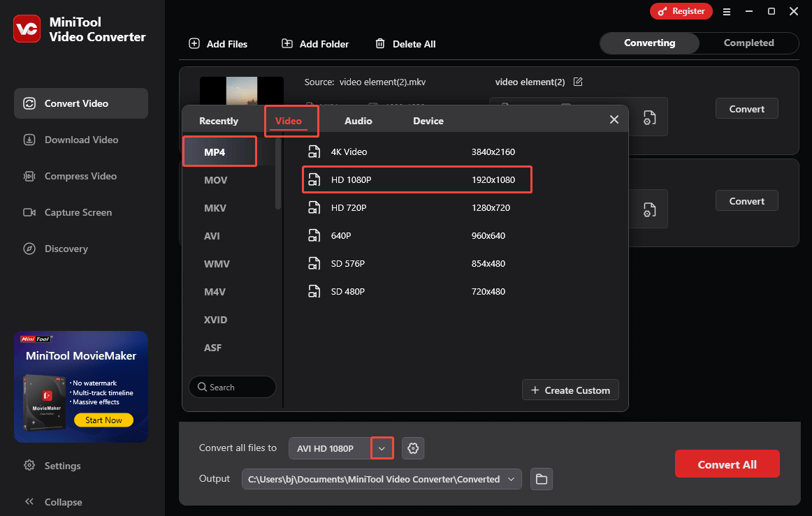
Task: Click the format Search field
Action: (232, 387)
